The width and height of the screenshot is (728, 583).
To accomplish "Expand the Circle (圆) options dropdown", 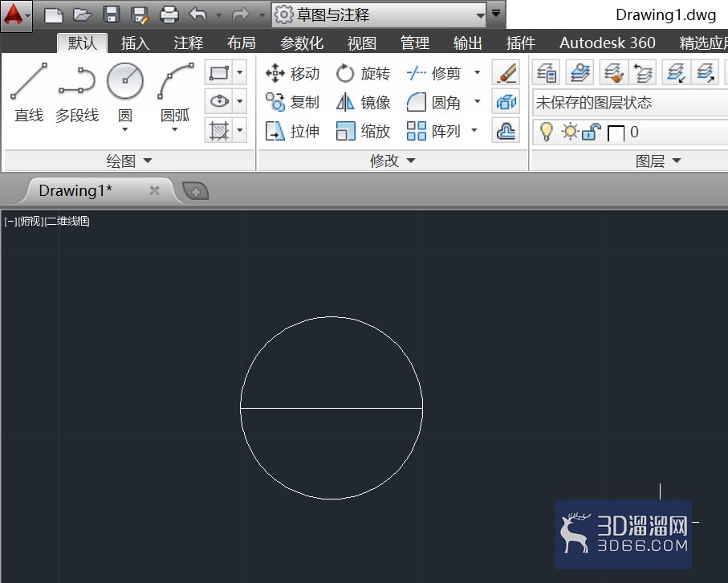I will pyautogui.click(x=125, y=129).
